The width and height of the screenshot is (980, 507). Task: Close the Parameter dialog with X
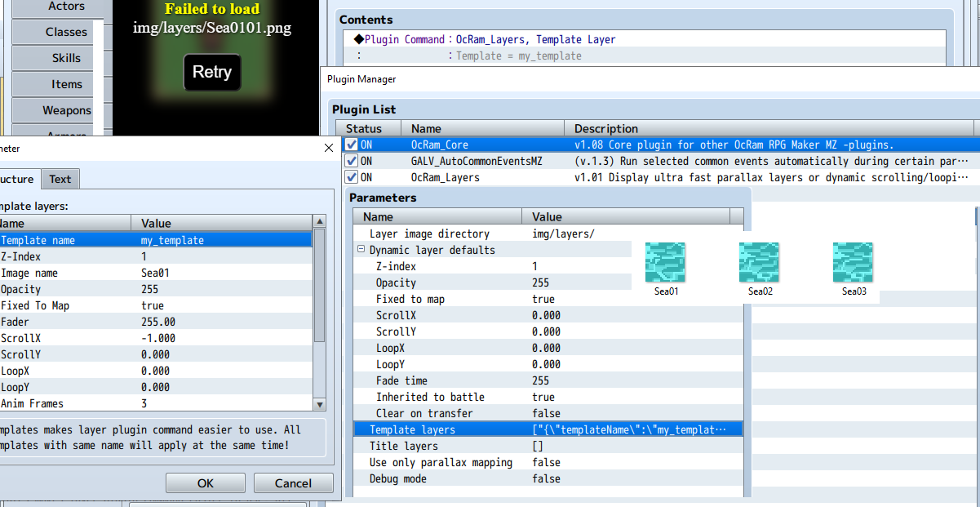coord(328,148)
